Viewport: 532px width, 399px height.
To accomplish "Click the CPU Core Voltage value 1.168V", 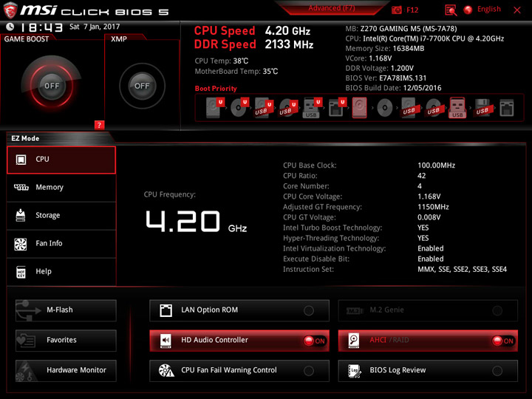I will pyautogui.click(x=429, y=197).
